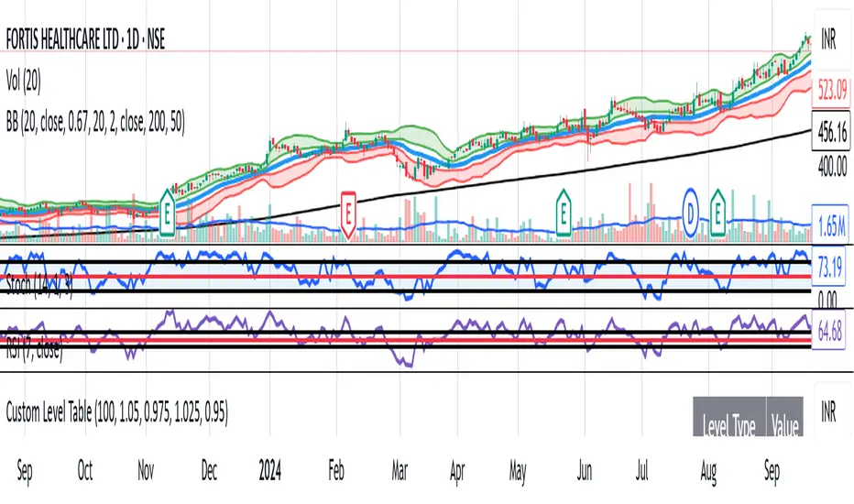Click the INR currency label at top
Screen dimensions: 854x504
tap(828, 39)
